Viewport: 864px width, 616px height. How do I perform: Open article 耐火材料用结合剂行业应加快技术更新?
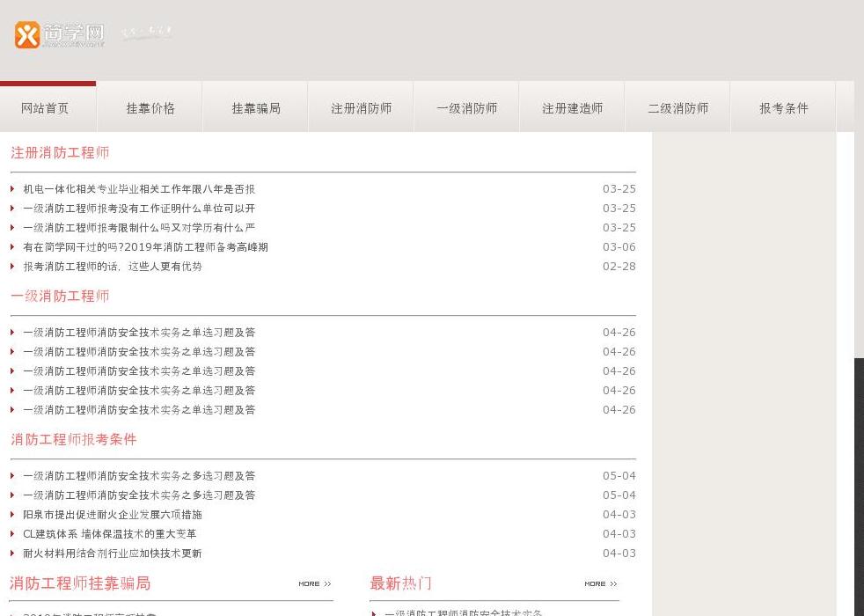click(x=113, y=554)
